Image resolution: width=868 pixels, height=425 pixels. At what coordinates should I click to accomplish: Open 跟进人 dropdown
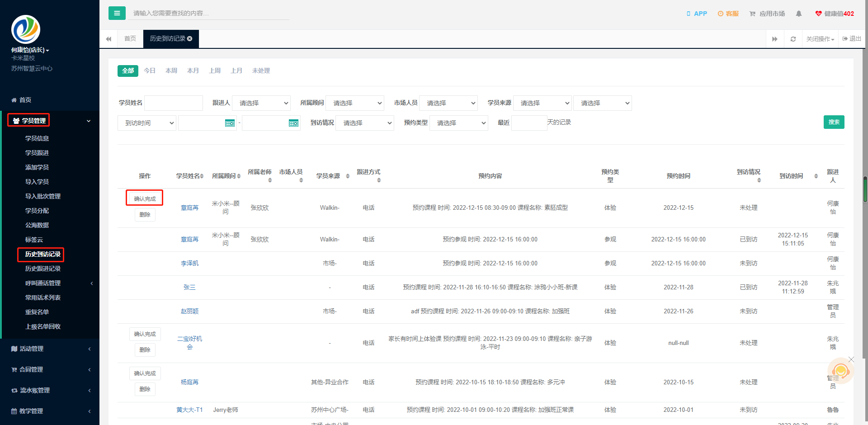[x=261, y=103]
